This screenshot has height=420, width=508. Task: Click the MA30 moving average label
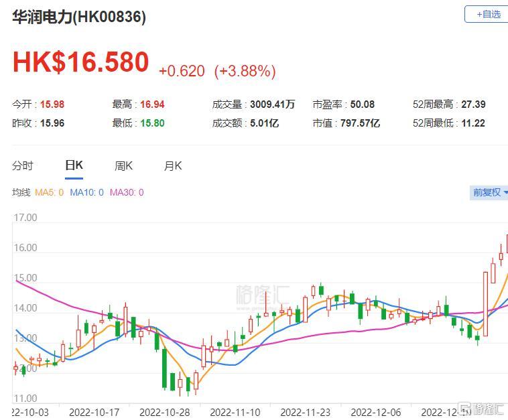click(127, 192)
